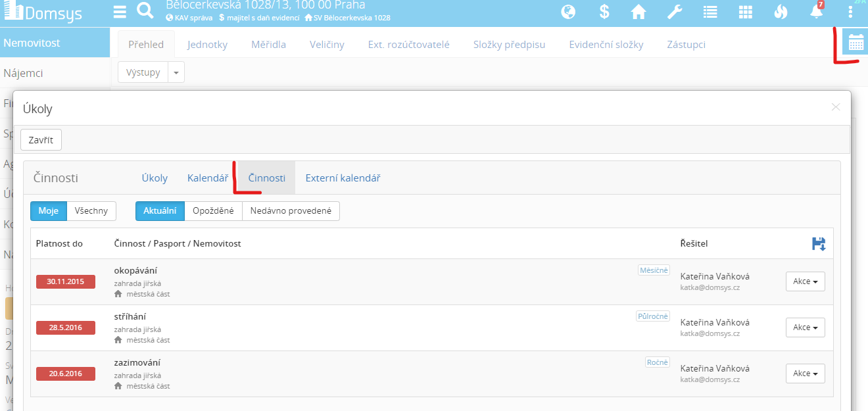Click the Měsíčně frequency tag
Viewport: 868px width, 411px height.
click(x=654, y=270)
